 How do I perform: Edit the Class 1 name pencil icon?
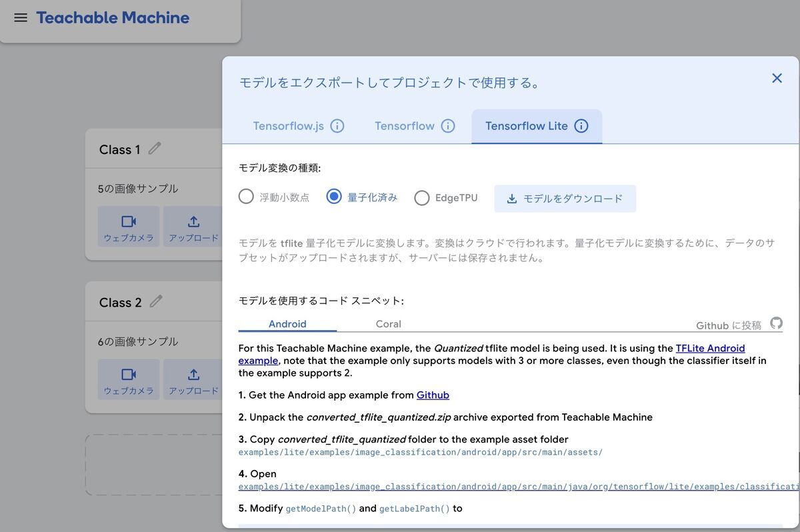click(155, 148)
